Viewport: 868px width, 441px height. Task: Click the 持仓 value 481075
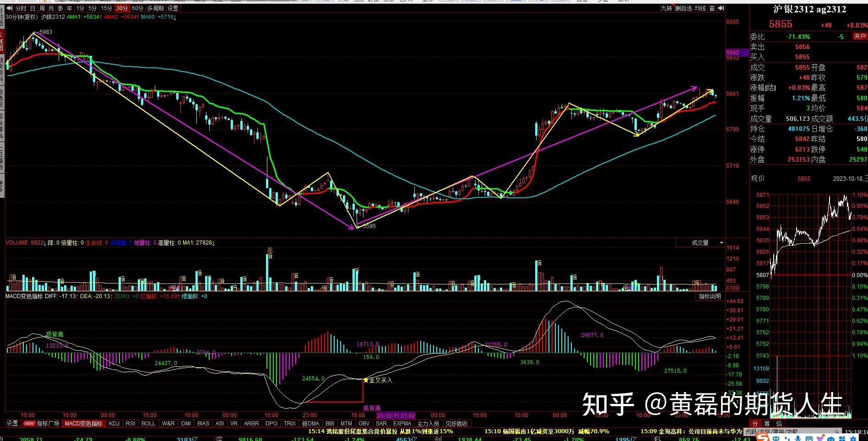[x=799, y=129]
